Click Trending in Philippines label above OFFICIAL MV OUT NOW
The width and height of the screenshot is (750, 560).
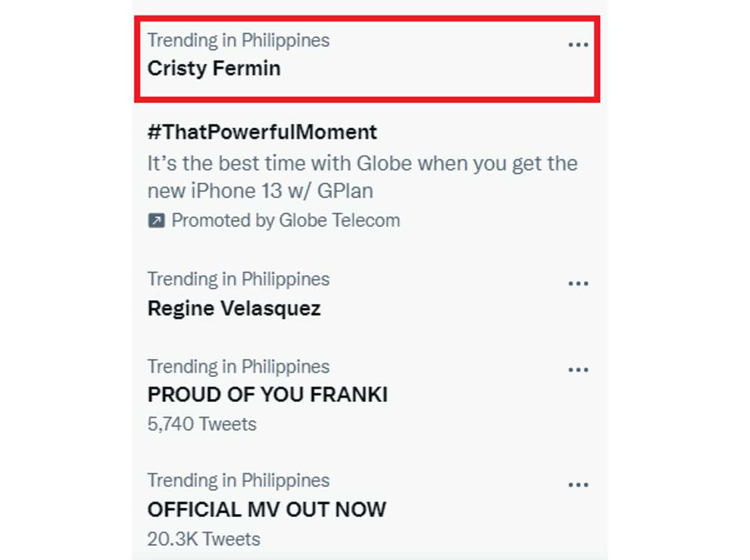point(238,480)
